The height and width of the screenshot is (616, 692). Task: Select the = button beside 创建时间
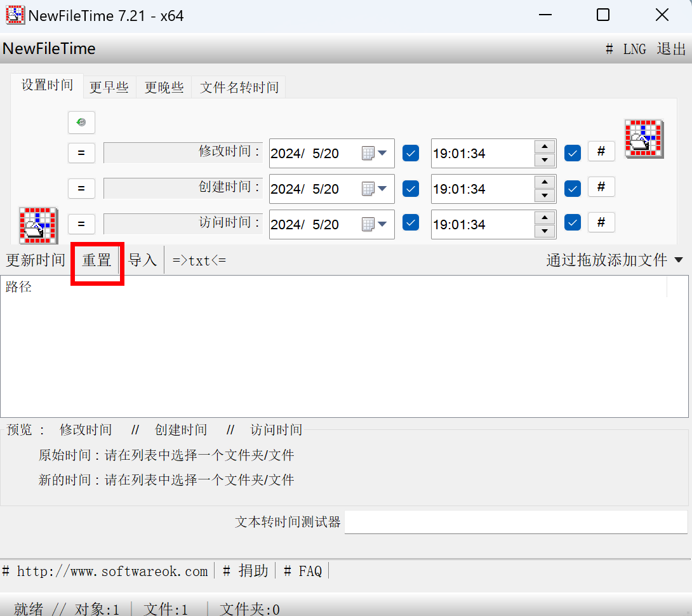tap(81, 189)
